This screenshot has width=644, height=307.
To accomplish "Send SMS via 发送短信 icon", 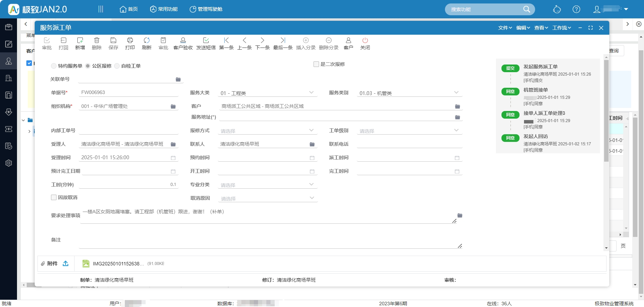I will pyautogui.click(x=206, y=43).
